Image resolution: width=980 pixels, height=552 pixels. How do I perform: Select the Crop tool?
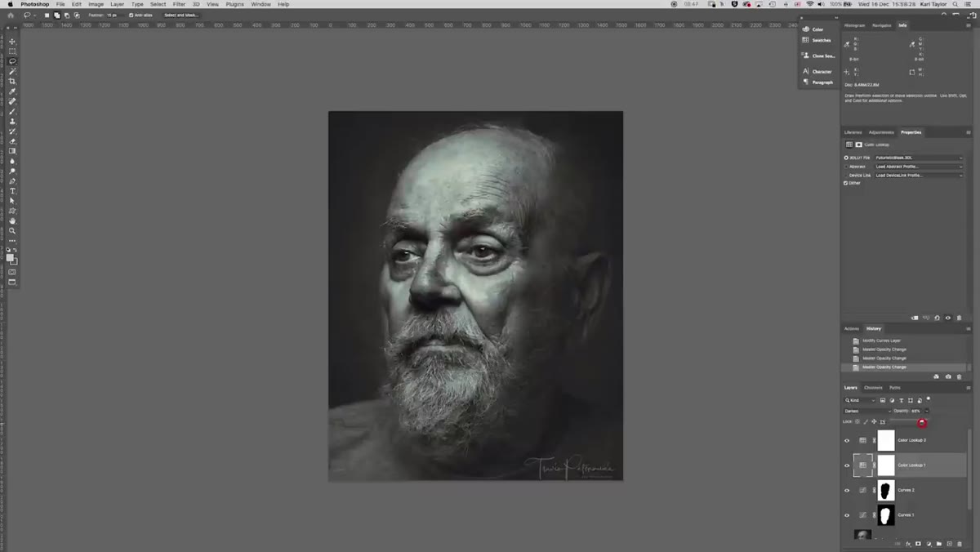pyautogui.click(x=12, y=82)
